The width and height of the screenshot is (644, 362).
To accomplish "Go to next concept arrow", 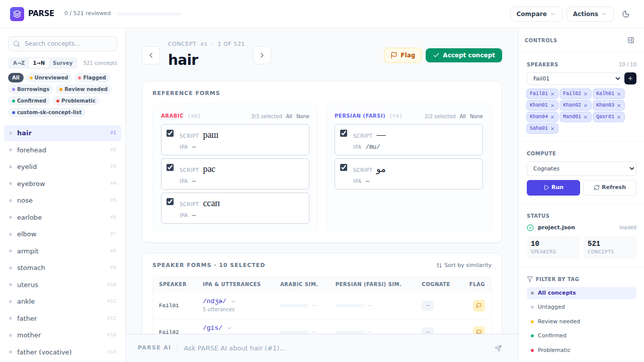I will [262, 55].
